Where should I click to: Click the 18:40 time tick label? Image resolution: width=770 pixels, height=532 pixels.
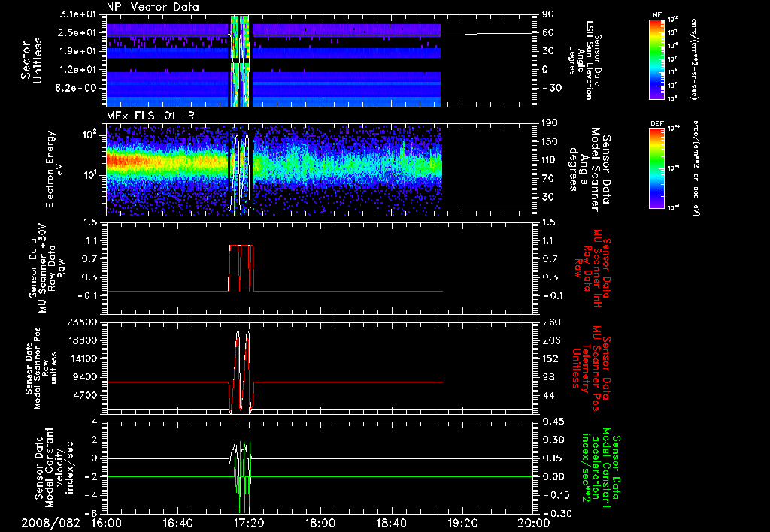click(x=391, y=523)
